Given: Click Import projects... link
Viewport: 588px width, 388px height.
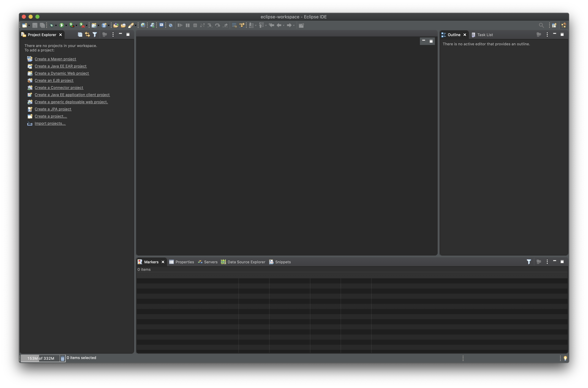Looking at the screenshot, I should click(x=50, y=123).
